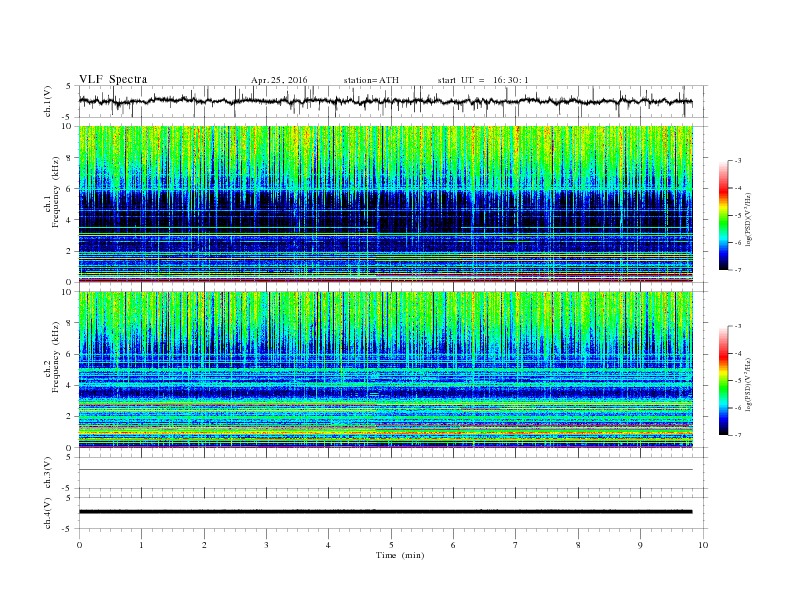792x612 pixels.
Task: Click the "-7" tick on ch.1 color bar
Action: click(737, 270)
